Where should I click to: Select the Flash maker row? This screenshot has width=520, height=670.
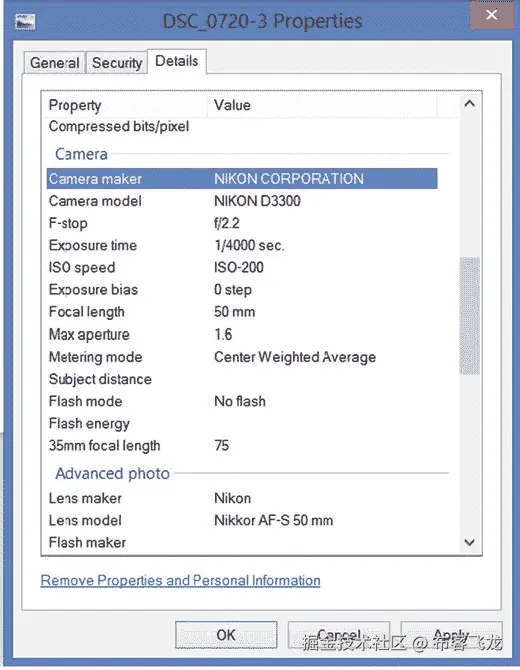pos(242,543)
